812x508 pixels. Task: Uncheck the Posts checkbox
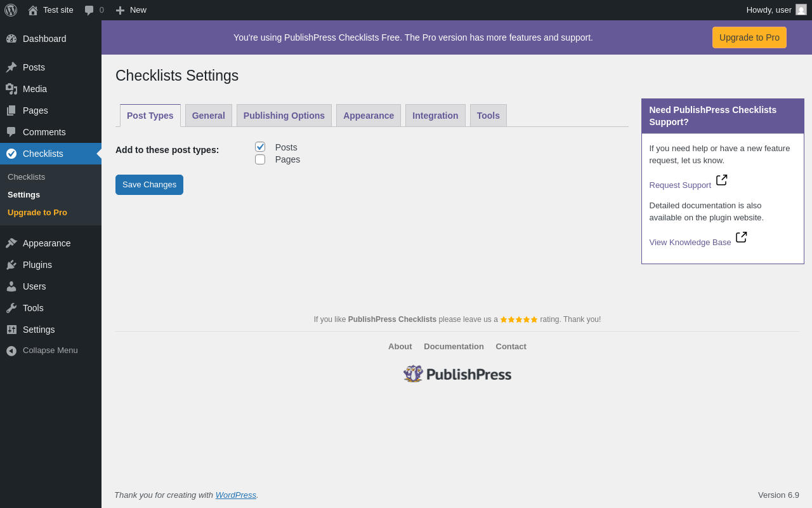[260, 147]
